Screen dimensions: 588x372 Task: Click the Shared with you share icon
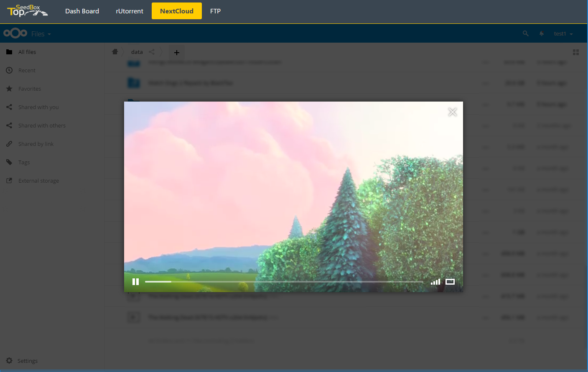[9, 107]
